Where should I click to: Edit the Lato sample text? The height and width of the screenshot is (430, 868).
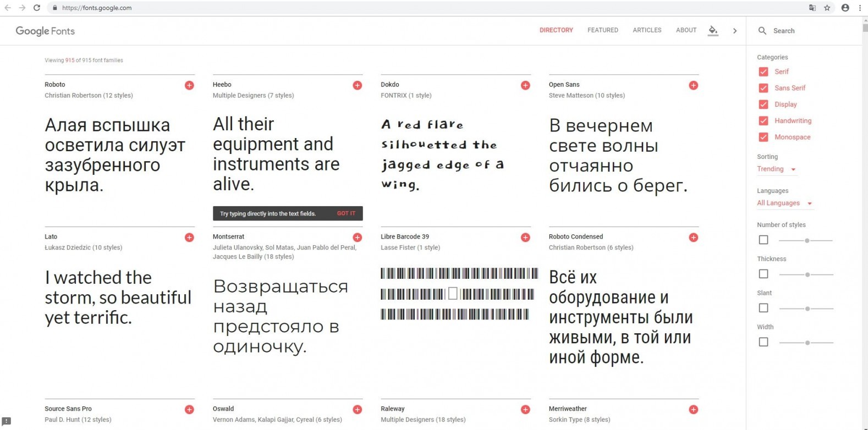coord(118,297)
